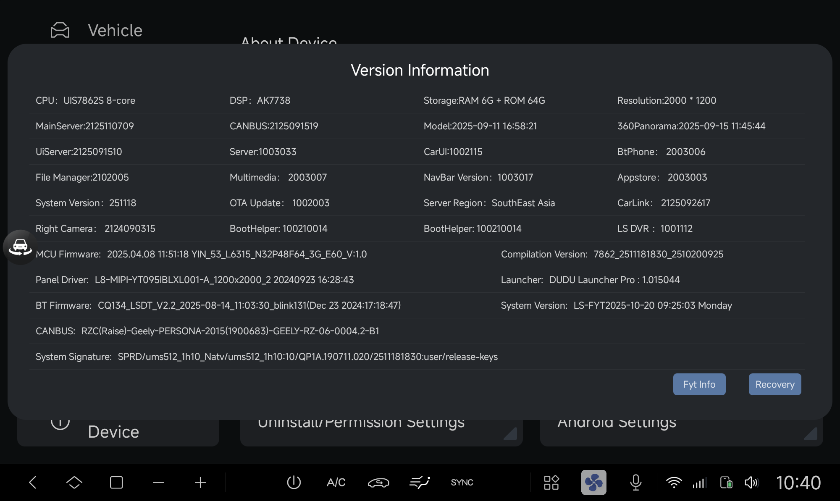Tap the power icon for climate

click(x=294, y=483)
